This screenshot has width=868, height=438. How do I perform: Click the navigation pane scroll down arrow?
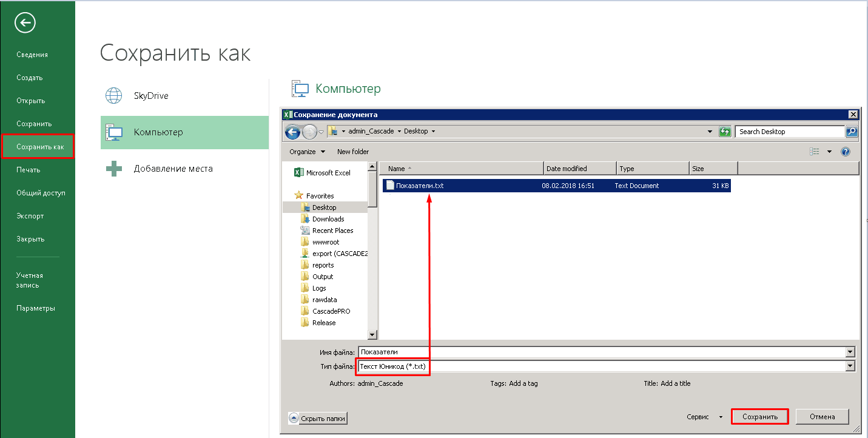pyautogui.click(x=372, y=334)
